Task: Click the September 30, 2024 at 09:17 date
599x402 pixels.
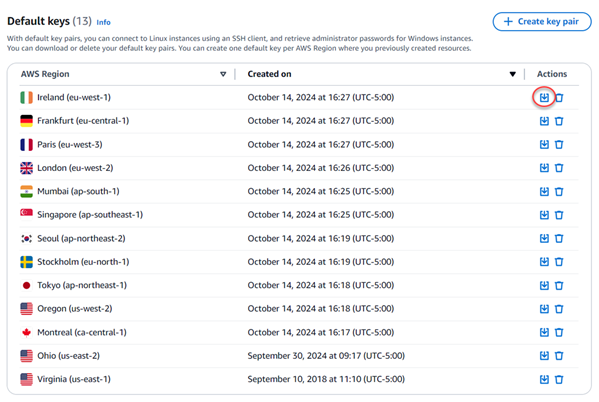Action: pyautogui.click(x=326, y=356)
